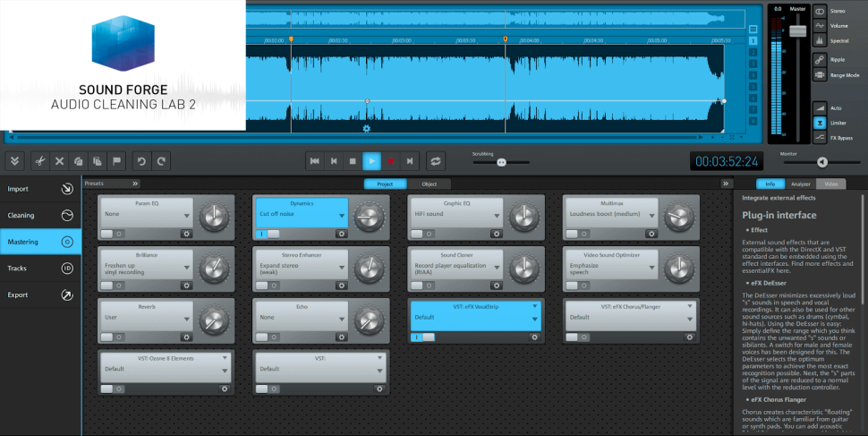Open Reverb settings gear
The image size is (868, 436).
[186, 337]
